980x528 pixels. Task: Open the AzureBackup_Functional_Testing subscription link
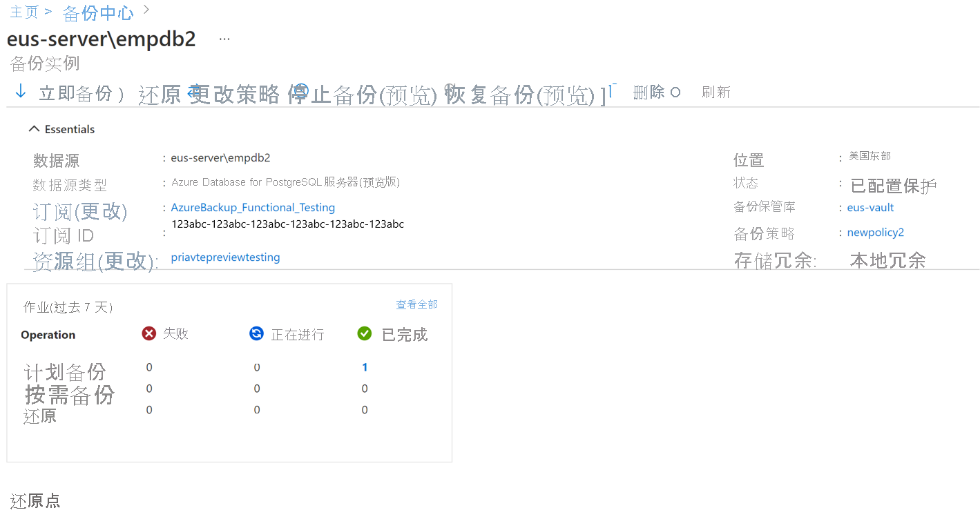click(253, 207)
